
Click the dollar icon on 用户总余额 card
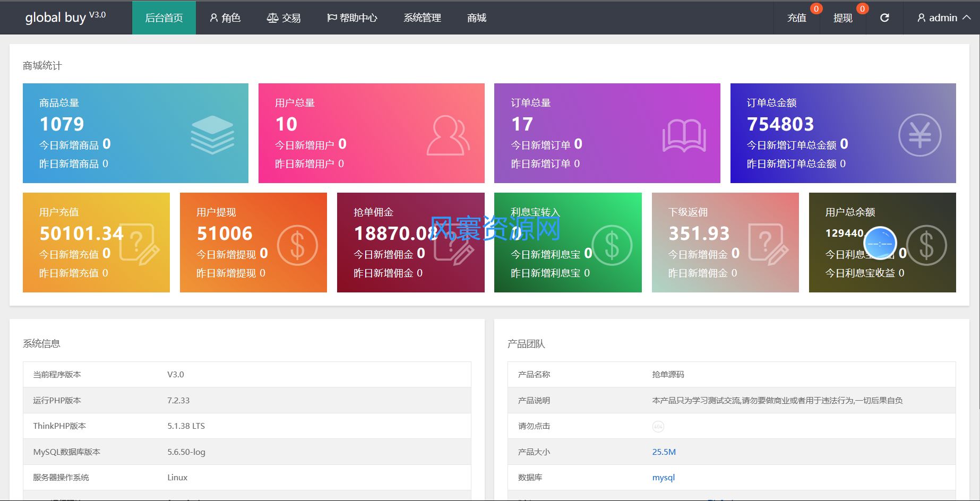(926, 245)
